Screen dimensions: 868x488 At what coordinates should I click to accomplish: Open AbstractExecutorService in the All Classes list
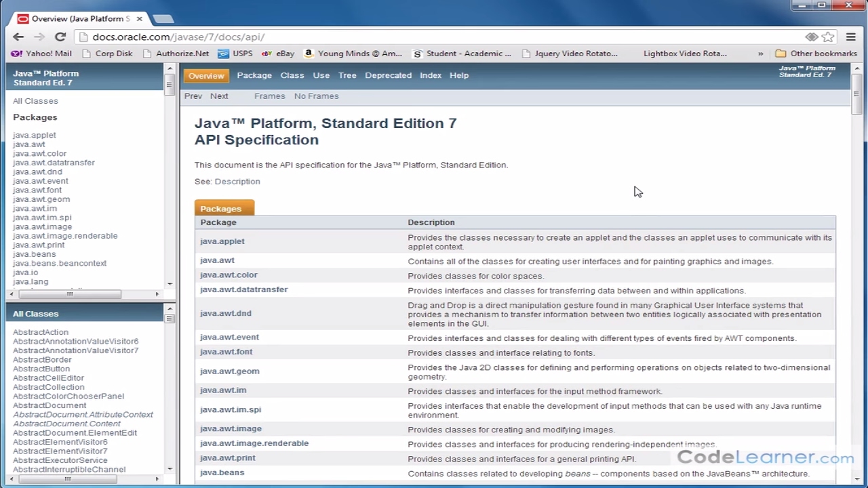coord(60,460)
